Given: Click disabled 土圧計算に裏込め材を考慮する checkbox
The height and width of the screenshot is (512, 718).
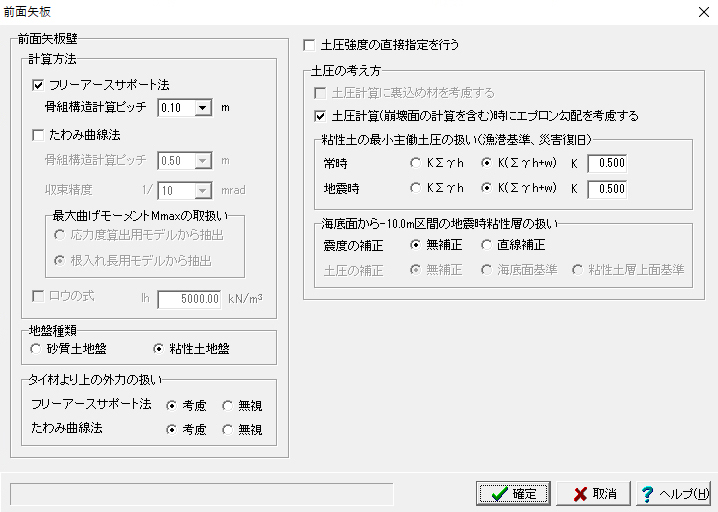Looking at the screenshot, I should [320, 93].
